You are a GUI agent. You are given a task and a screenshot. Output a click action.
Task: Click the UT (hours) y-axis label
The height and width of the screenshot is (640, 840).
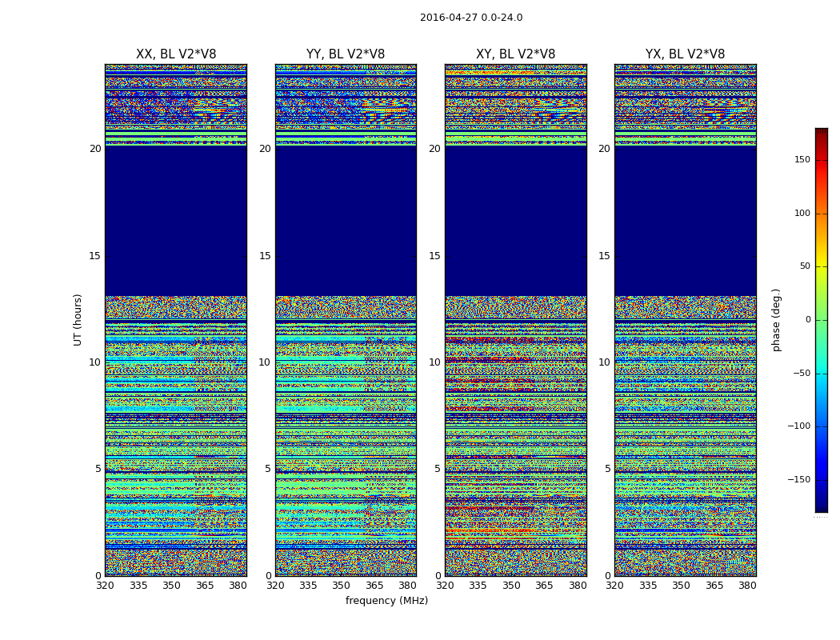pyautogui.click(x=78, y=319)
